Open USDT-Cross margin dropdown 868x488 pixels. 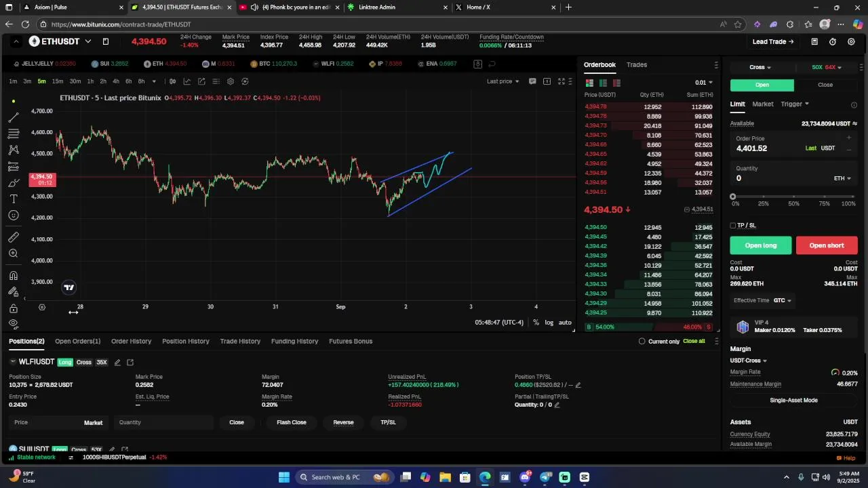749,361
